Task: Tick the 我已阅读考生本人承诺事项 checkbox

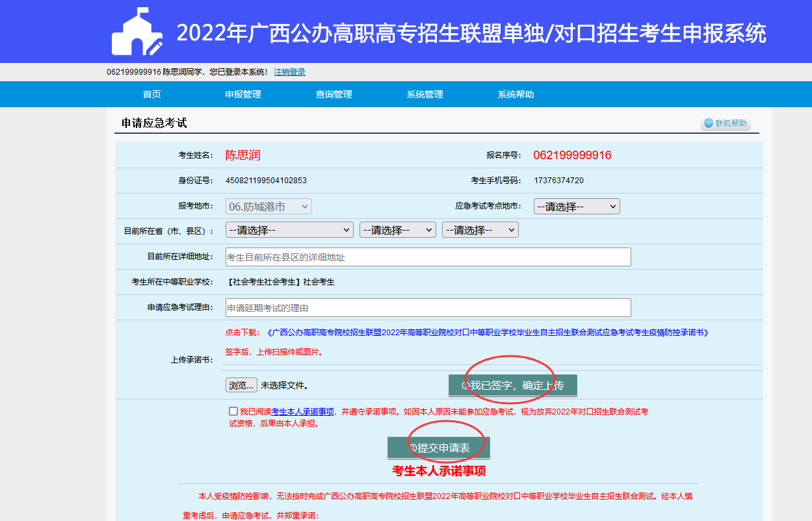Action: tap(233, 411)
